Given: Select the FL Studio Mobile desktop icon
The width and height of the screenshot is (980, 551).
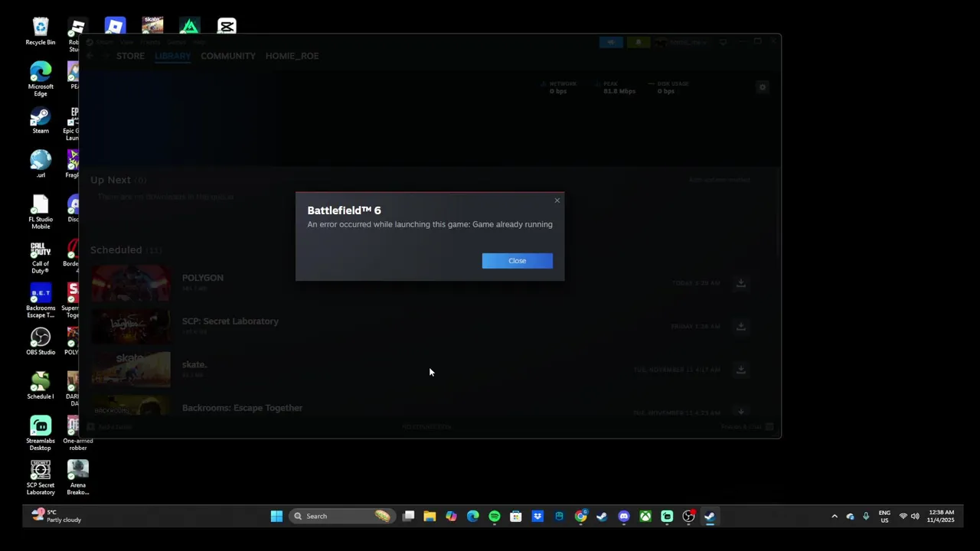Looking at the screenshot, I should tap(41, 212).
